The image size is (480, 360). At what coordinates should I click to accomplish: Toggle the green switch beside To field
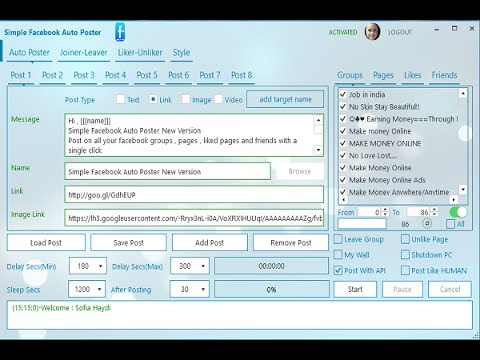[x=458, y=212]
